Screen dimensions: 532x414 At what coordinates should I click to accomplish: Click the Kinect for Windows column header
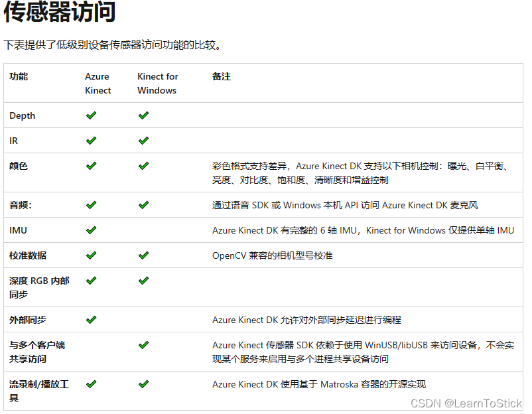click(158, 84)
